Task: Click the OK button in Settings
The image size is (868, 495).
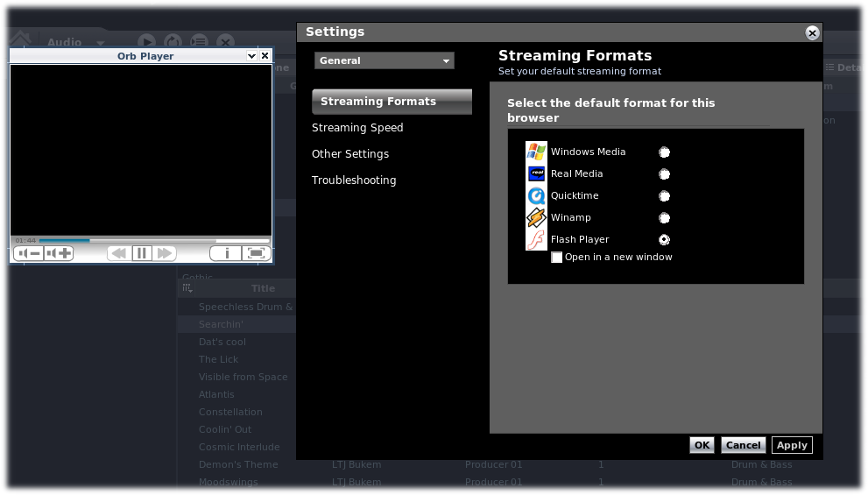Action: coord(702,445)
